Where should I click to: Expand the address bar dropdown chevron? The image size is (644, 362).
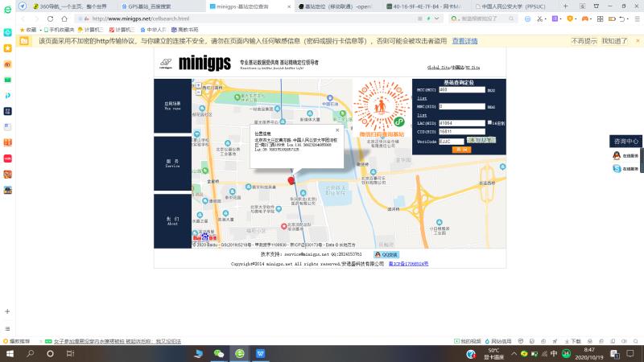point(436,19)
